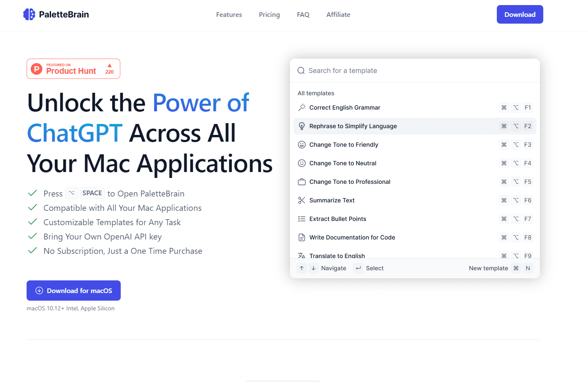
Task: Choose Change Tone to Friendly template
Action: (415, 145)
